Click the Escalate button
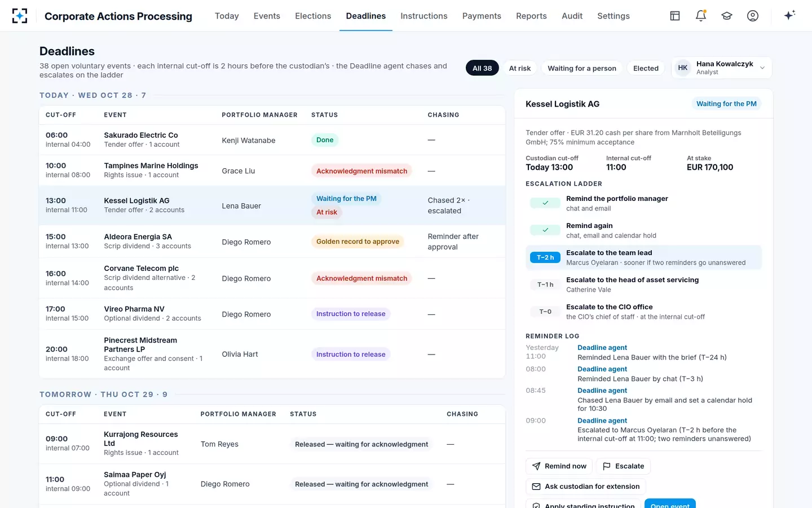The width and height of the screenshot is (812, 508). [x=623, y=466]
